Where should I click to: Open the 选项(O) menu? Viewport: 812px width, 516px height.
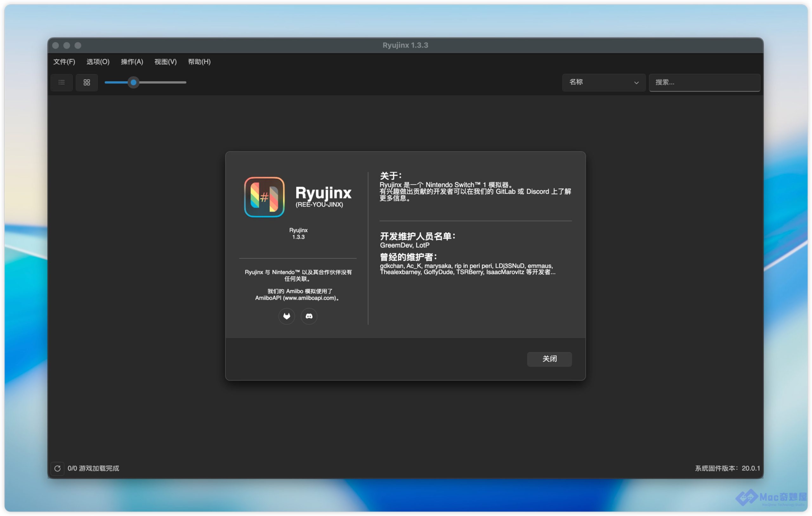click(98, 62)
